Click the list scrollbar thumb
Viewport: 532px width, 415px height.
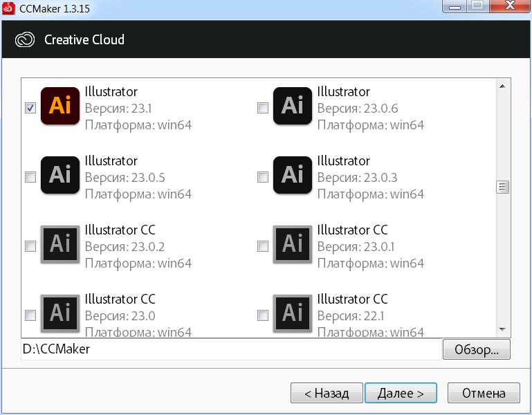tap(502, 187)
